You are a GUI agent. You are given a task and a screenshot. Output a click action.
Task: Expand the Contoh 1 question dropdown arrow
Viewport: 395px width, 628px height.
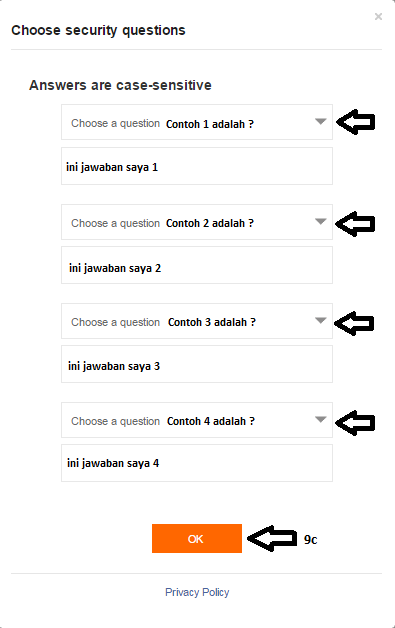tap(320, 121)
